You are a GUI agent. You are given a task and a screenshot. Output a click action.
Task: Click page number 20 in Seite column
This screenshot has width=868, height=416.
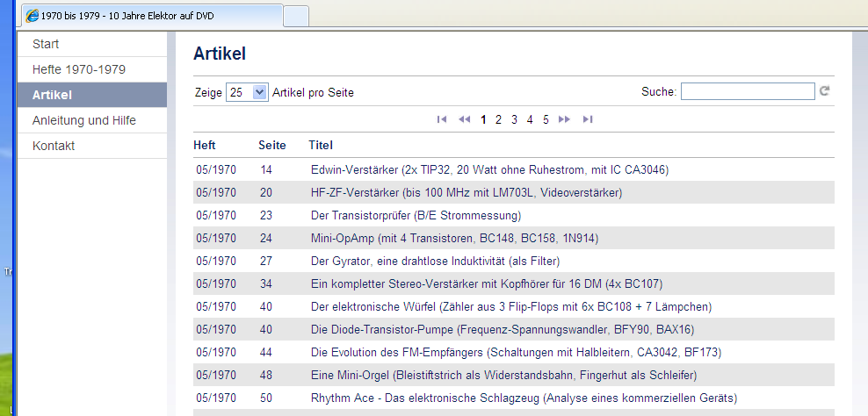click(266, 192)
